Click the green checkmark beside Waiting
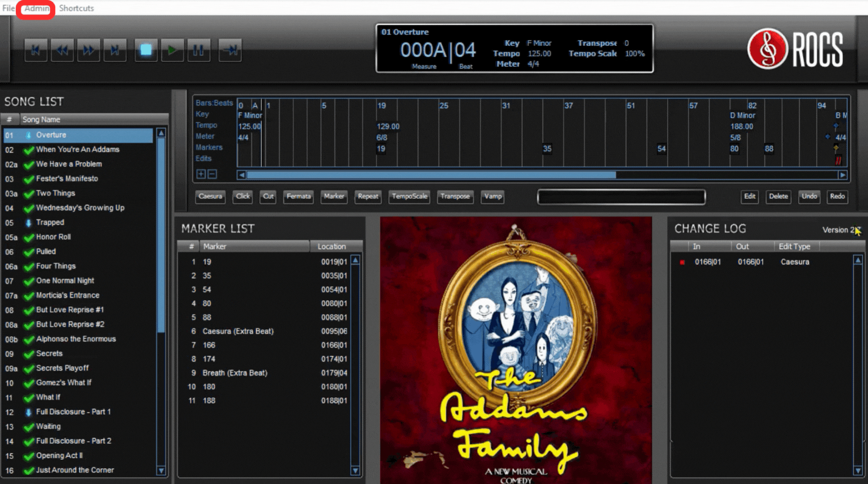868x484 pixels. point(29,427)
